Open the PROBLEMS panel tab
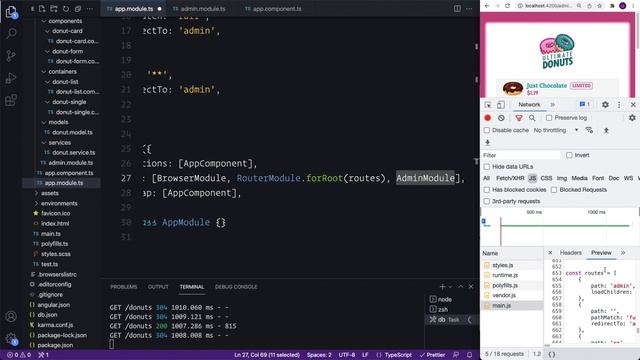 124,287
